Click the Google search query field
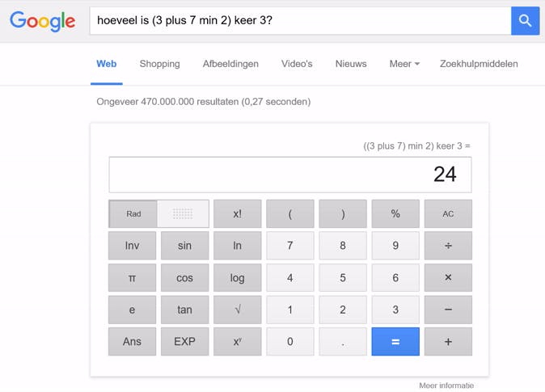 (299, 21)
